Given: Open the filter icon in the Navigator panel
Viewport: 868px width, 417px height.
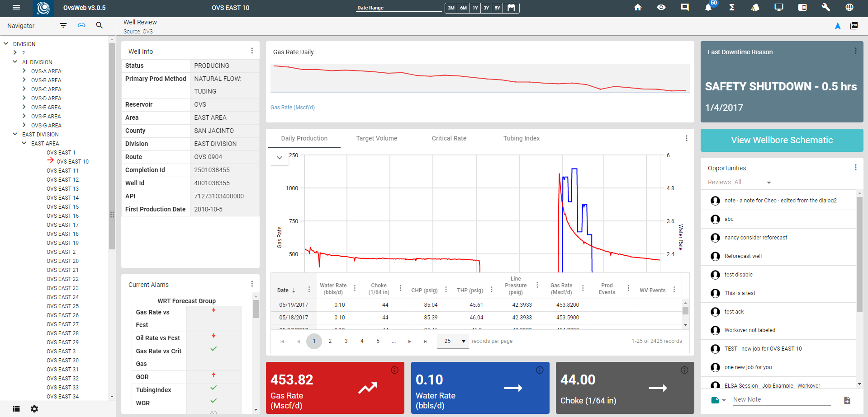Looking at the screenshot, I should 63,25.
